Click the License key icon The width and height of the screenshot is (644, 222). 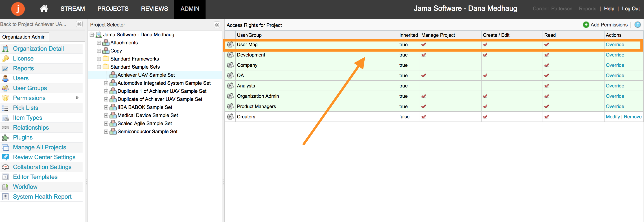pyautogui.click(x=5, y=59)
